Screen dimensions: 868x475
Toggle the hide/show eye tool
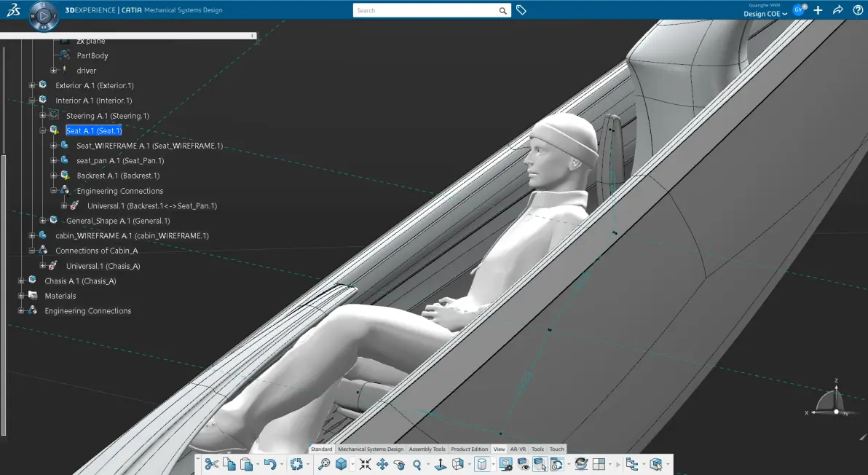523,464
